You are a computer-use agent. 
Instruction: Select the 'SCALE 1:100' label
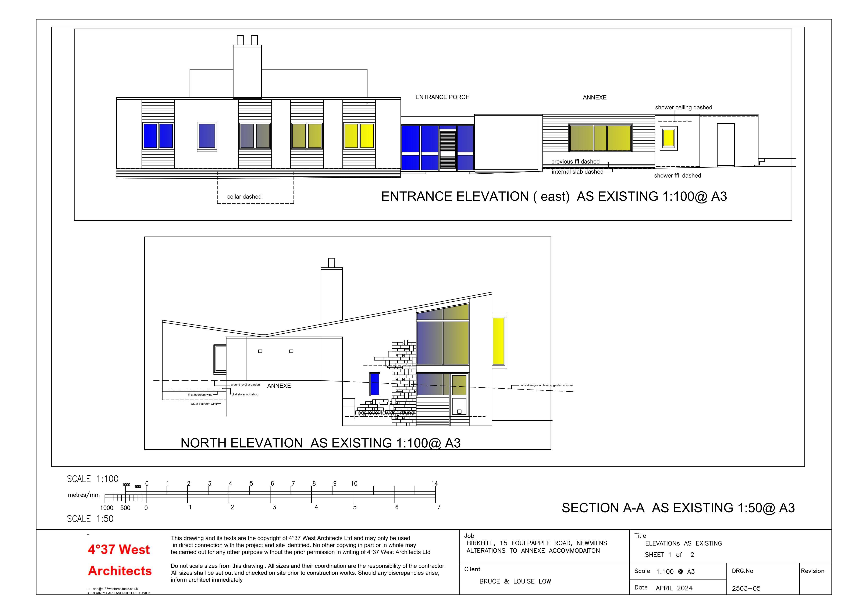click(x=93, y=479)
